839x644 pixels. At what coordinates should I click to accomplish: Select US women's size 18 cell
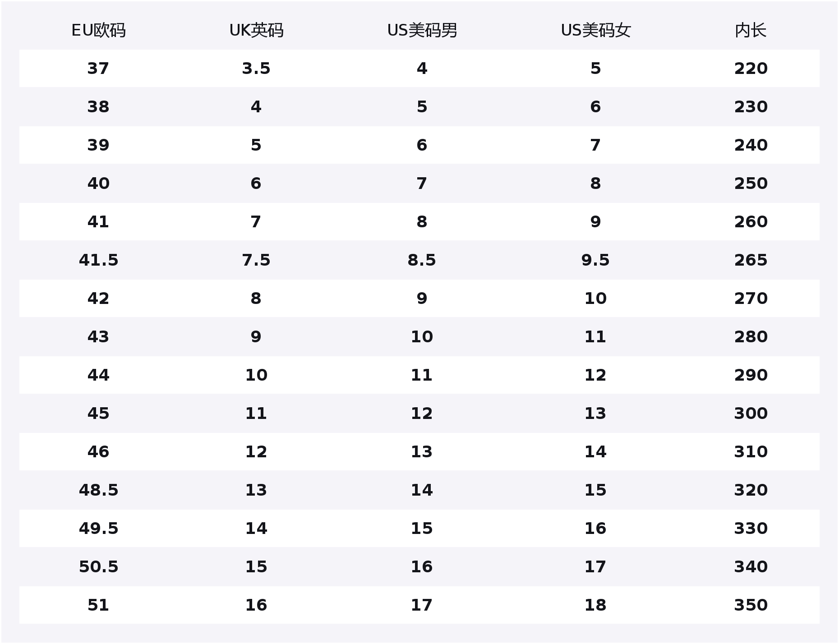(595, 605)
